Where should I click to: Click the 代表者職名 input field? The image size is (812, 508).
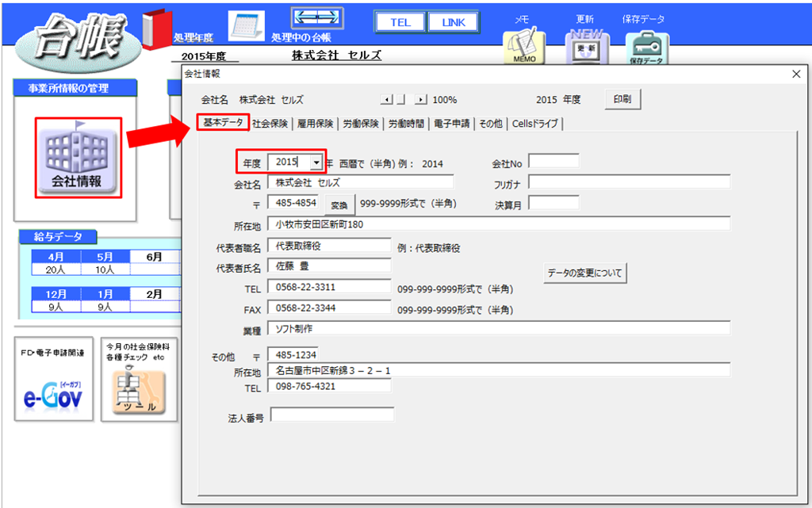(329, 245)
